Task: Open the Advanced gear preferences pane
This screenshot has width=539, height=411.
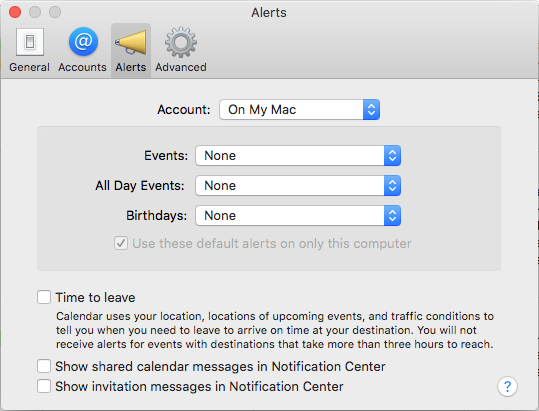Action: point(181,50)
